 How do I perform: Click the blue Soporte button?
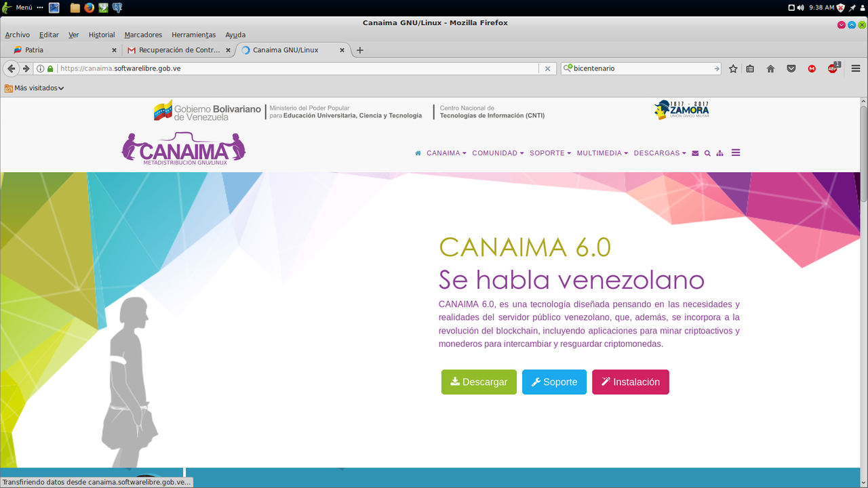coord(554,382)
